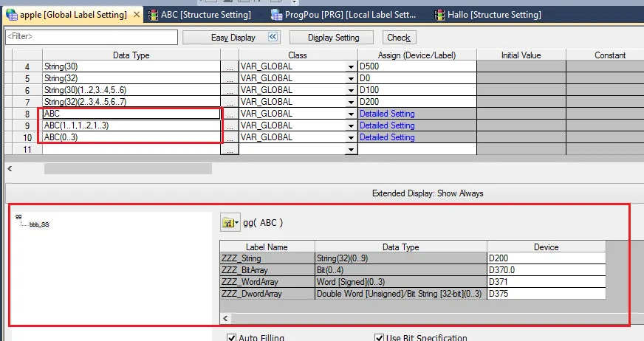Select the gg node in the tree
The width and height of the screenshot is (644, 341).
click(18, 216)
